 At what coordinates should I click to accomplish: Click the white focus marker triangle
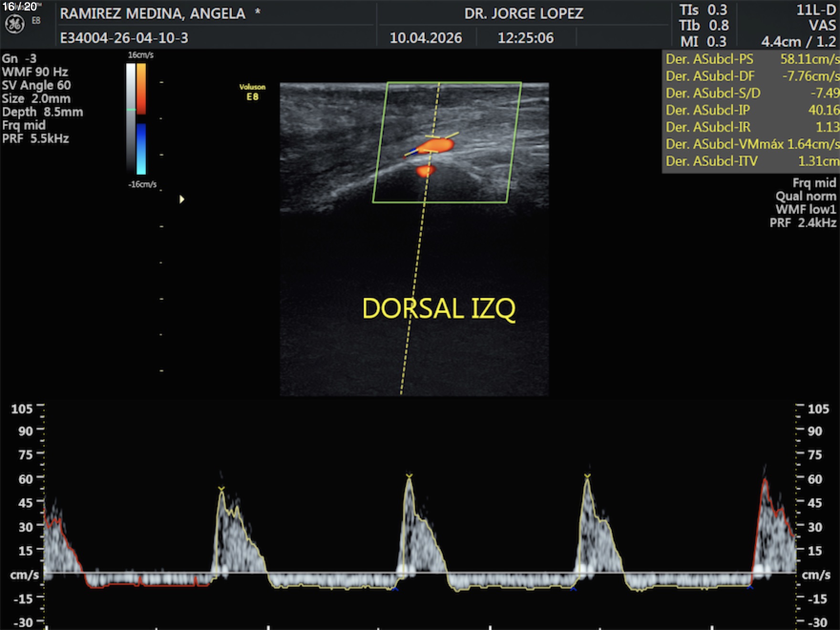click(x=181, y=199)
